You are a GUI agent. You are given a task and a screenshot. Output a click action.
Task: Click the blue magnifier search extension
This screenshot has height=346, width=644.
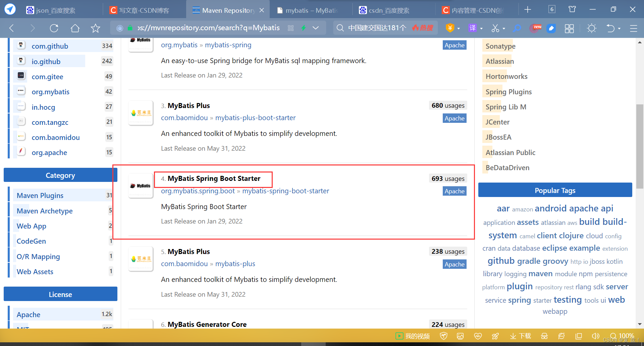click(x=517, y=28)
